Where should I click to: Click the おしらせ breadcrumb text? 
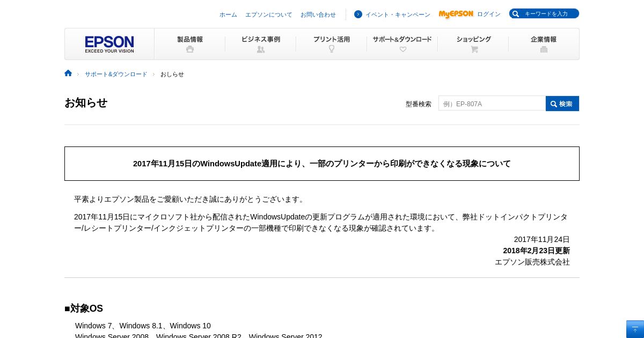click(172, 74)
